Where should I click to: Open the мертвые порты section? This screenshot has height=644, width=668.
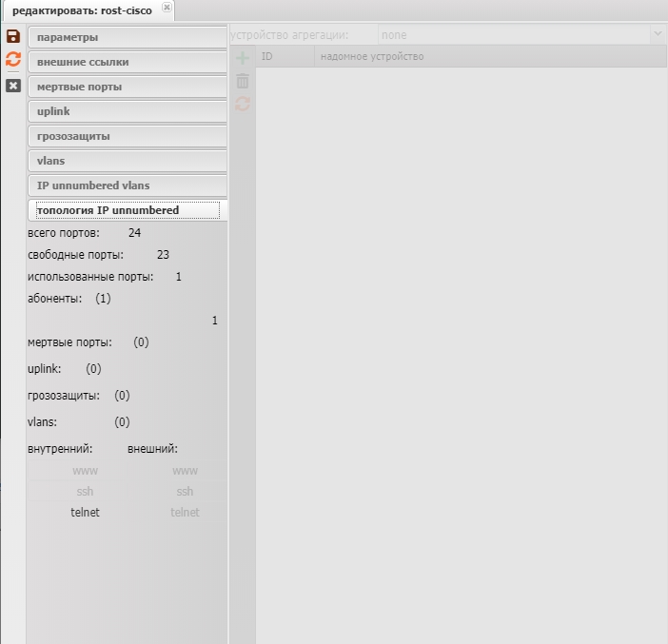[128, 87]
